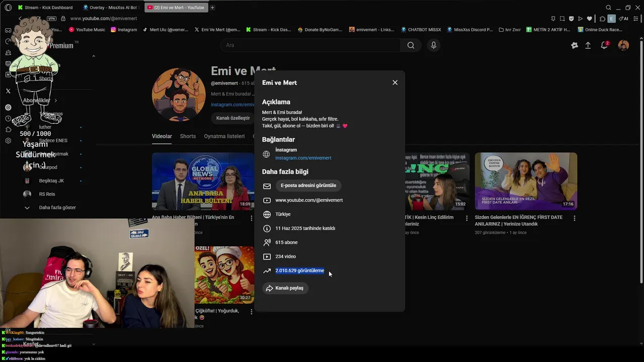Click the site security padlock icon
Viewport: 644px width, 362px height.
[x=63, y=19]
